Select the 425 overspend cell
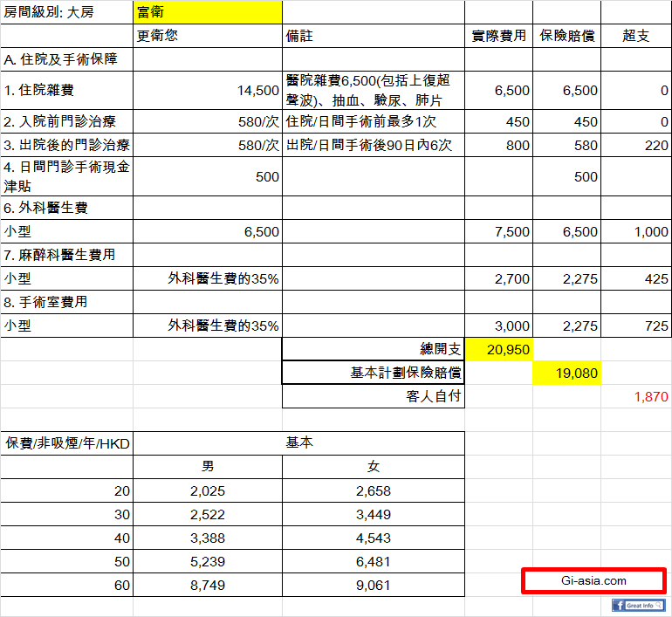Image resolution: width=672 pixels, height=617 pixels. 636,278
